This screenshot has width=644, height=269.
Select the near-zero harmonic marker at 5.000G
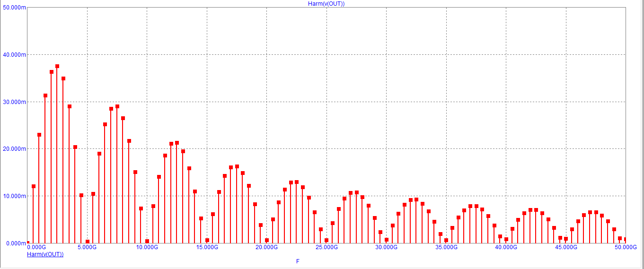87,242
